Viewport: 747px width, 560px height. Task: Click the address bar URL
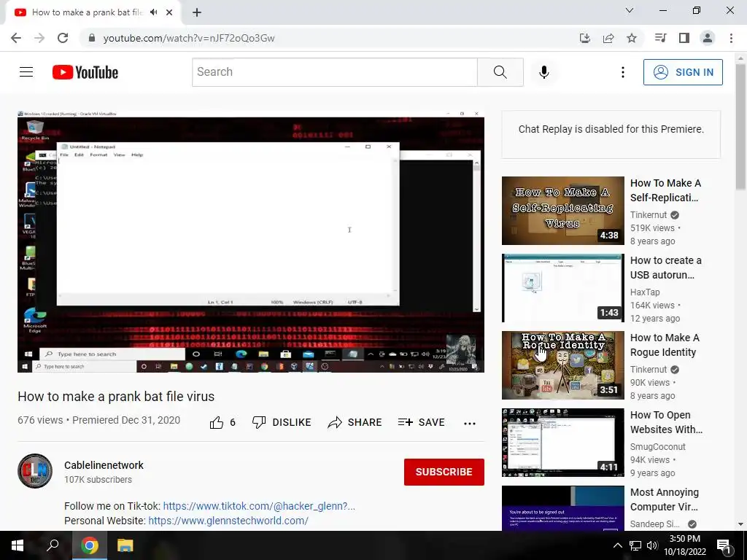click(x=189, y=38)
